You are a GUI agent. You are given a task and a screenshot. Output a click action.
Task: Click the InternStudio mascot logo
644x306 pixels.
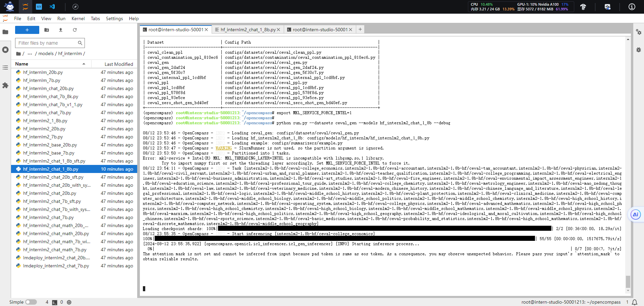[x=10, y=6]
